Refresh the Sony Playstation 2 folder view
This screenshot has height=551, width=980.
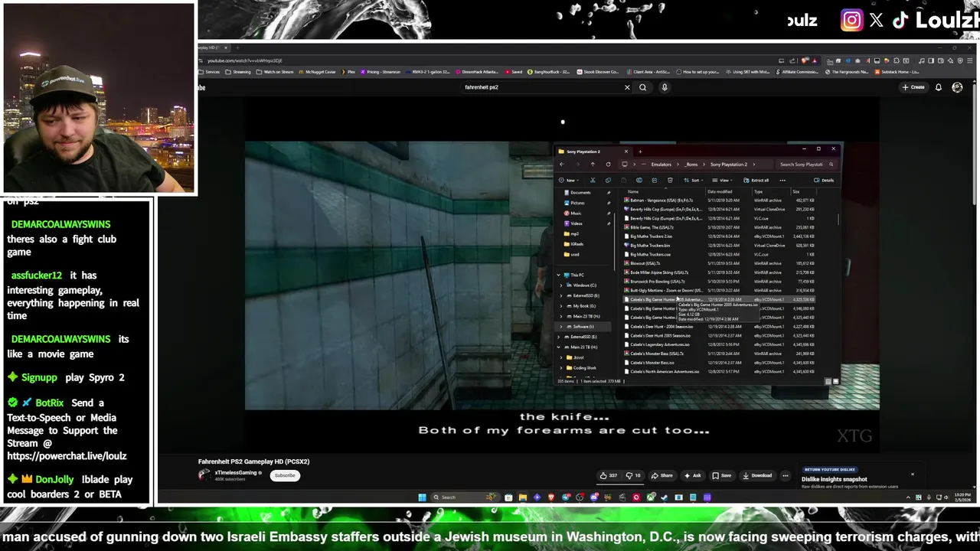pyautogui.click(x=608, y=165)
